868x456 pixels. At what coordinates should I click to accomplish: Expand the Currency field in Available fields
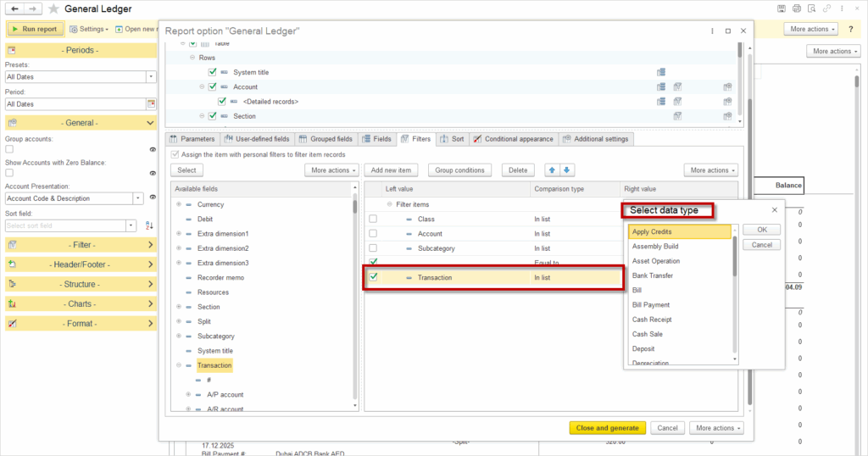[x=178, y=204]
